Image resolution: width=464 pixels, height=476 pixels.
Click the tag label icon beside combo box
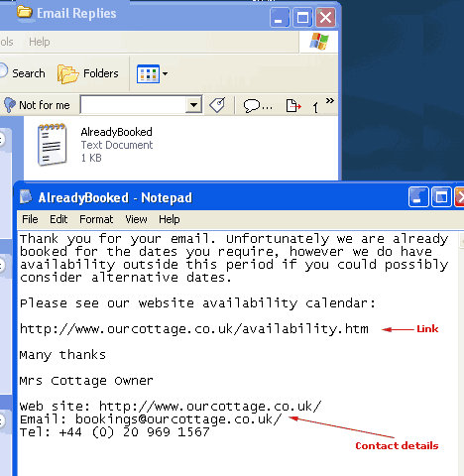tap(217, 105)
